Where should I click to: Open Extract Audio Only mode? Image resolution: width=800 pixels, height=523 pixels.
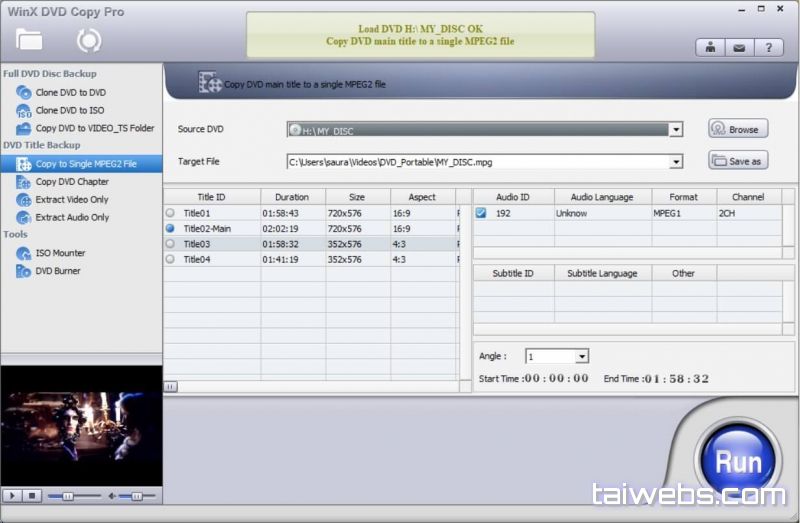coord(72,217)
